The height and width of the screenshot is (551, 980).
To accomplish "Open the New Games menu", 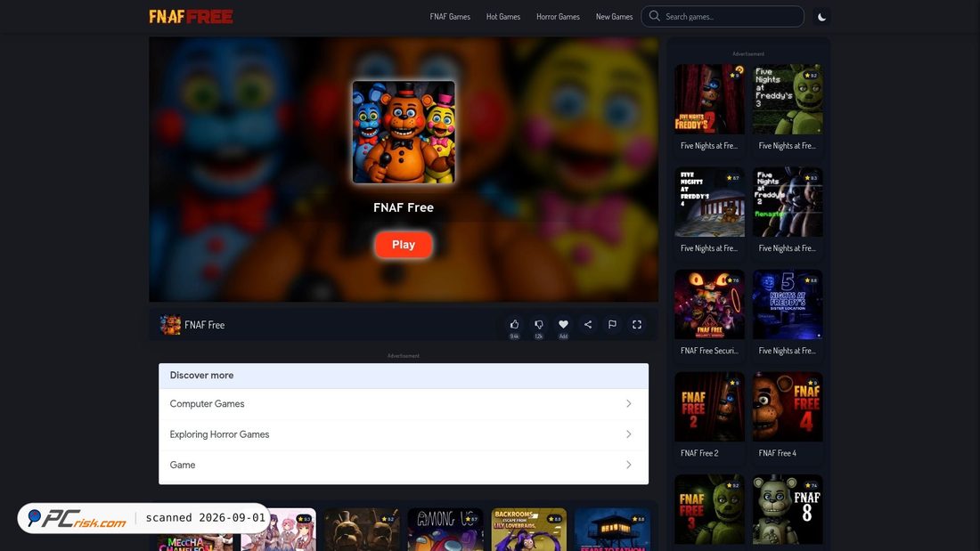I will (615, 17).
